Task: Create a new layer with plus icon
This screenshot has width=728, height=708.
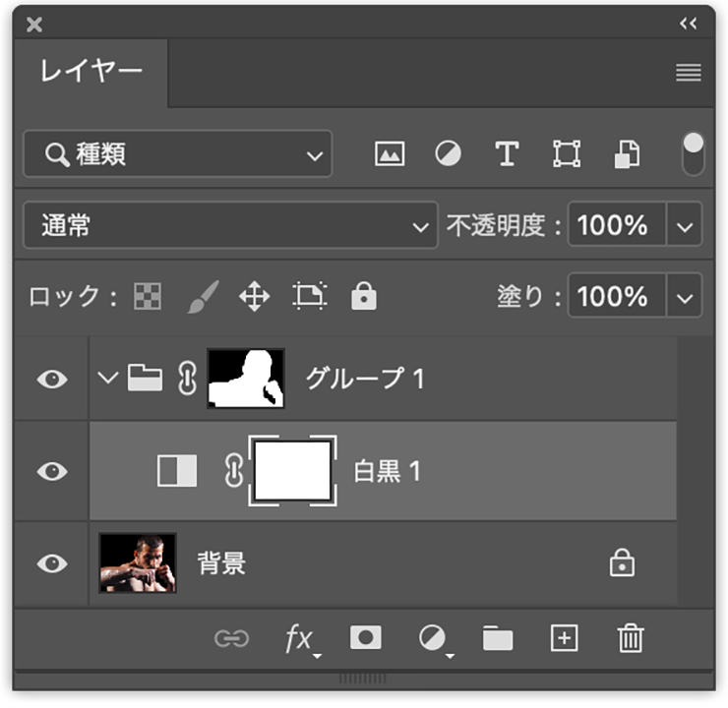Action: [564, 638]
